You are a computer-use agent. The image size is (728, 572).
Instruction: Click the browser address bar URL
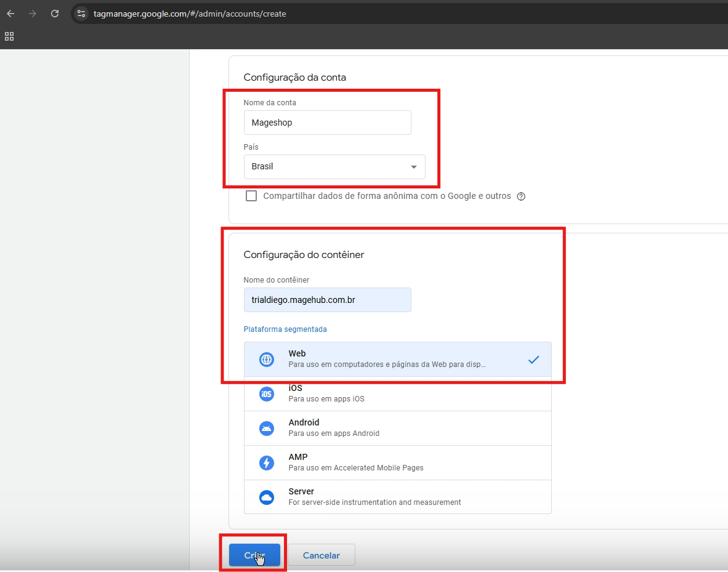190,14
